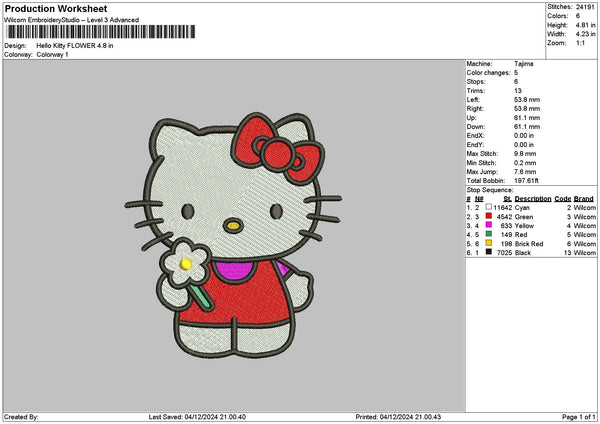Select the magenta Yellow-labeled color swatch

(489, 225)
